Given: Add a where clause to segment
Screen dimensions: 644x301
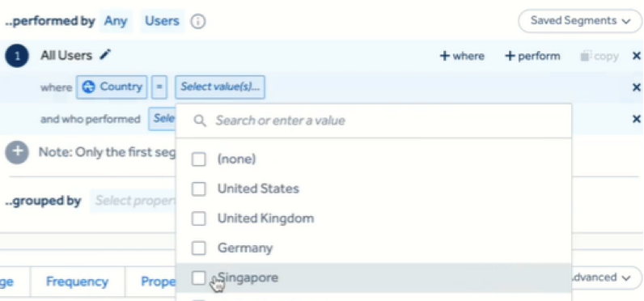Looking at the screenshot, I should point(462,57).
